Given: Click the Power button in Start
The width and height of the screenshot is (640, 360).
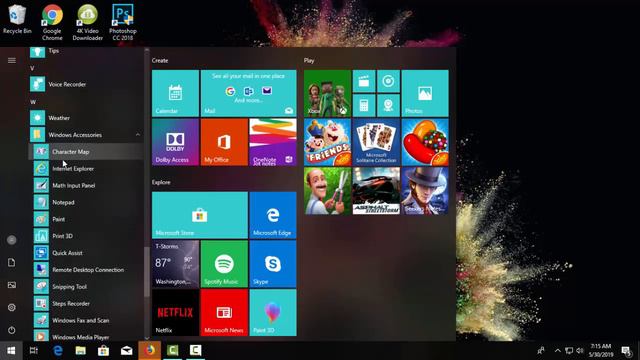Looking at the screenshot, I should pyautogui.click(x=11, y=330).
